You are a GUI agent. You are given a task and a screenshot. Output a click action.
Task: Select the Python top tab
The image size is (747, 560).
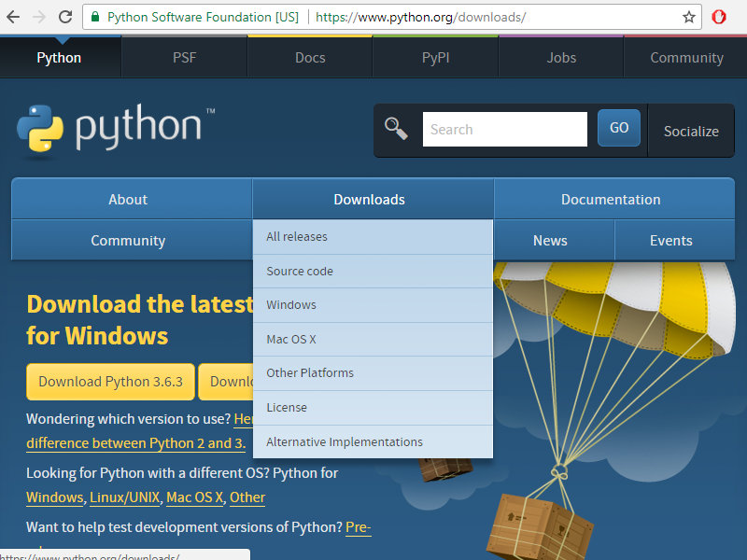(x=59, y=58)
